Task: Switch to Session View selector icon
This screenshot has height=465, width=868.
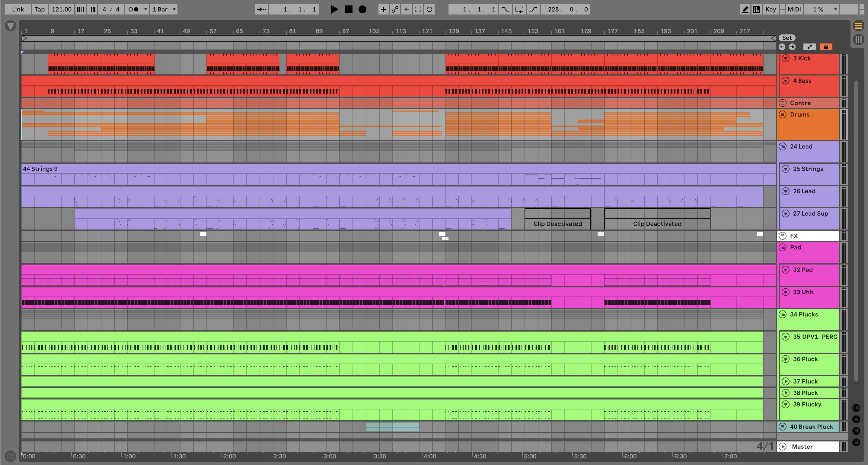Action: (858, 40)
